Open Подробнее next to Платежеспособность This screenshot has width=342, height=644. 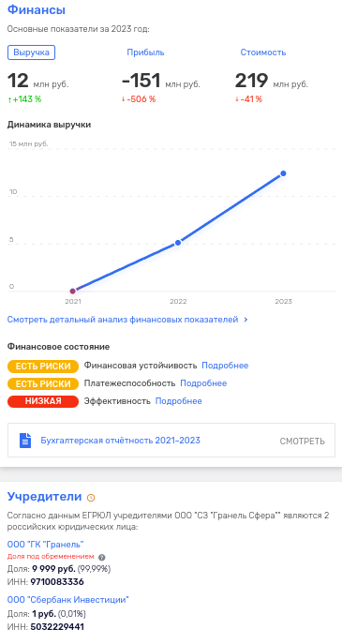point(203,383)
